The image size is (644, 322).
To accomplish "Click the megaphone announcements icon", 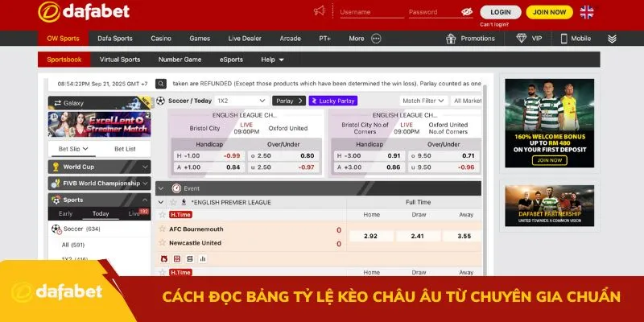I will [320, 11].
